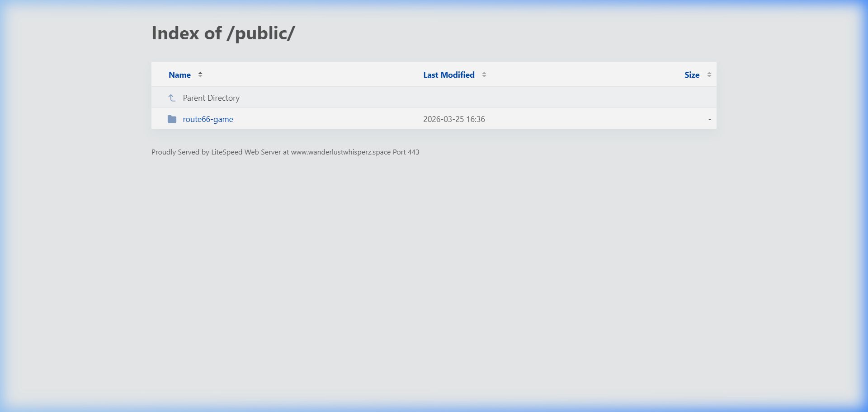Click the dash size value of route66-game

tap(709, 119)
